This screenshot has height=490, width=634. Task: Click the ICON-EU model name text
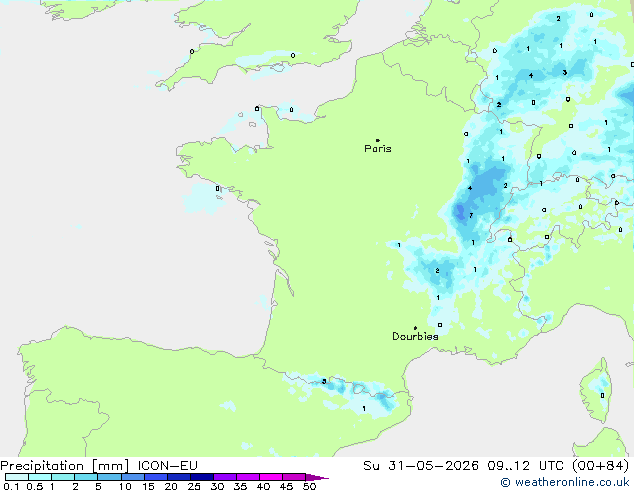[x=167, y=466]
